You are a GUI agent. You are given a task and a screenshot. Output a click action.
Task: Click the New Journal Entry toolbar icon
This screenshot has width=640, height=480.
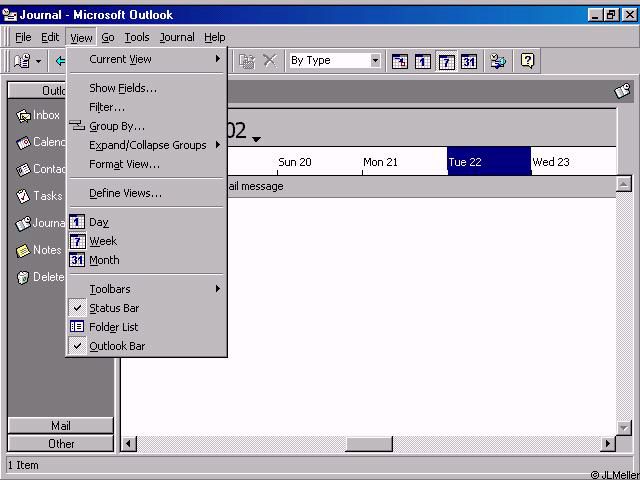22,61
